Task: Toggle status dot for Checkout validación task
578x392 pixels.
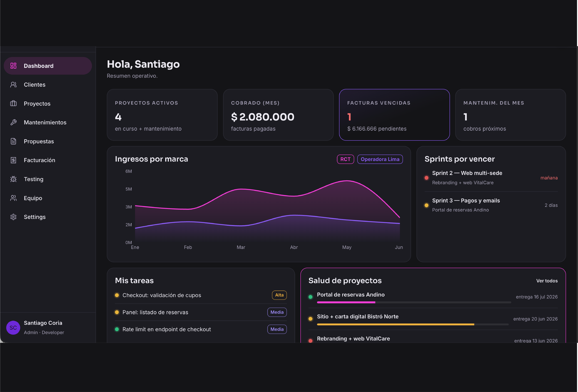Action: tap(117, 295)
